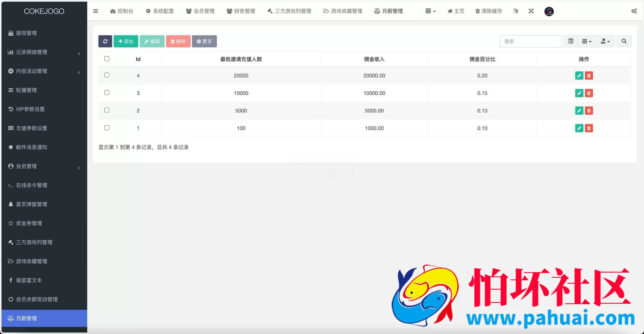
Task: Click the 编辑 edit button in toolbar
Action: (152, 41)
